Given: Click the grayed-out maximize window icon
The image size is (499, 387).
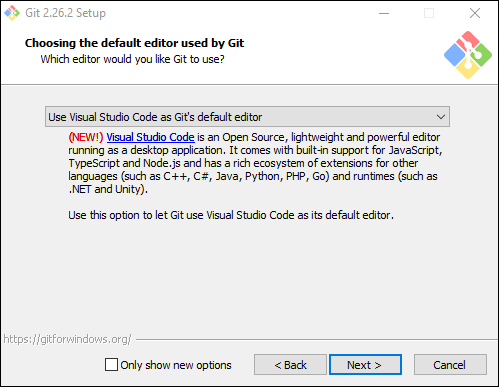Looking at the screenshot, I should point(429,13).
